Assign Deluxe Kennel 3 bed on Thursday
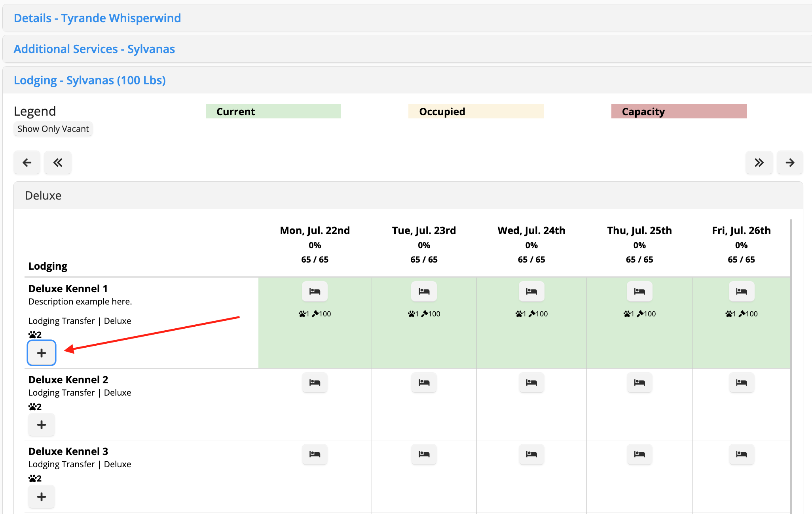The width and height of the screenshot is (812, 514). click(639, 454)
